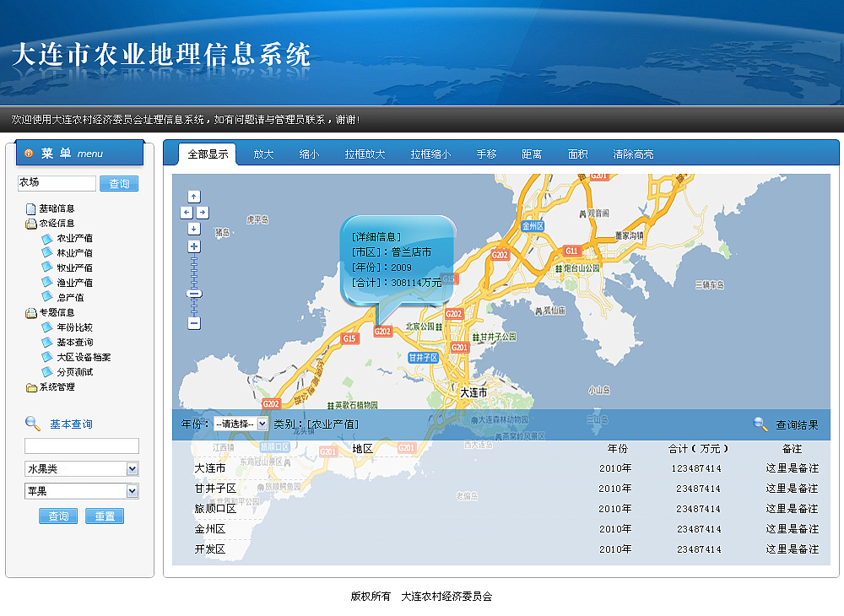Click the icon beside 林业产值

47,253
